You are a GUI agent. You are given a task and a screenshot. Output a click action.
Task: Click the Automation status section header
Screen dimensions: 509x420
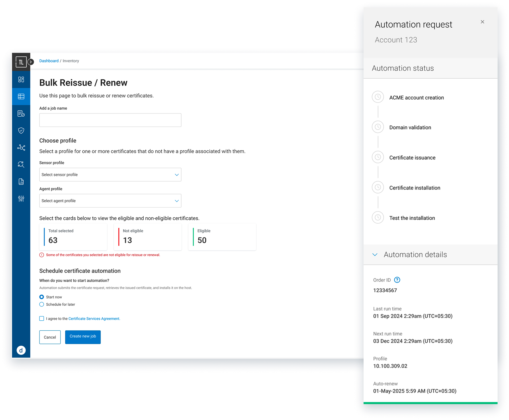click(x=430, y=68)
